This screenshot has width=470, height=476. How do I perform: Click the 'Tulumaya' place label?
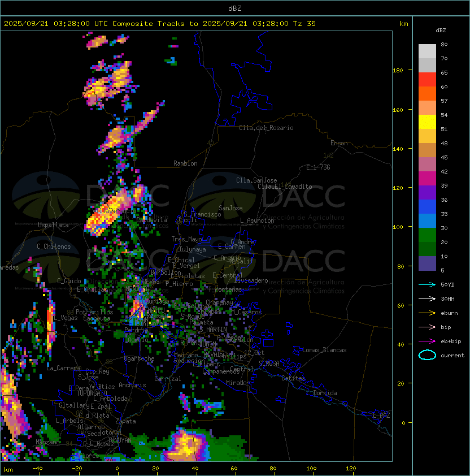[193, 249]
